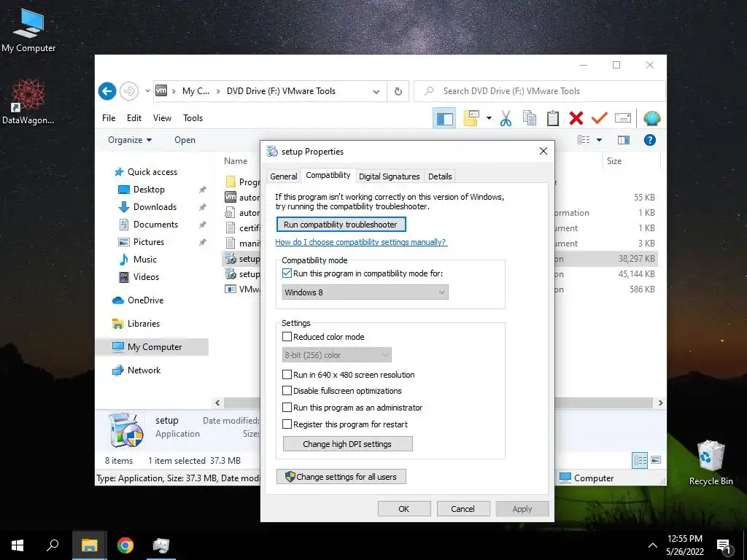Open the Edit menu

pyautogui.click(x=134, y=118)
